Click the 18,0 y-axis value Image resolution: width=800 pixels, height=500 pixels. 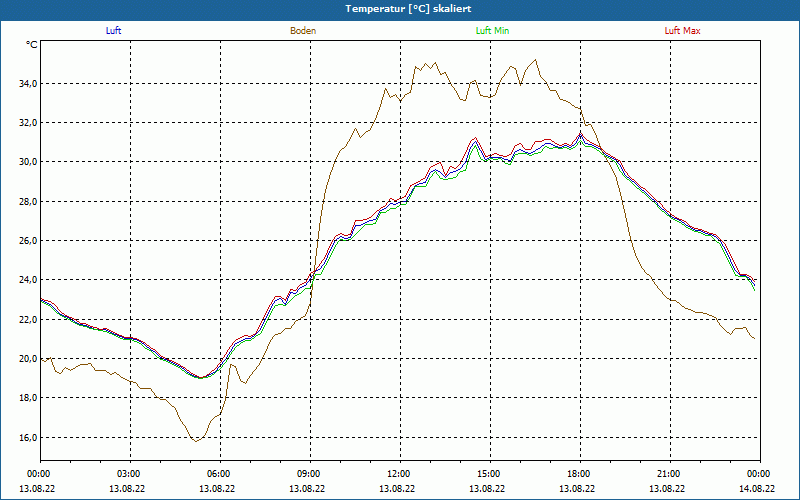[29, 398]
